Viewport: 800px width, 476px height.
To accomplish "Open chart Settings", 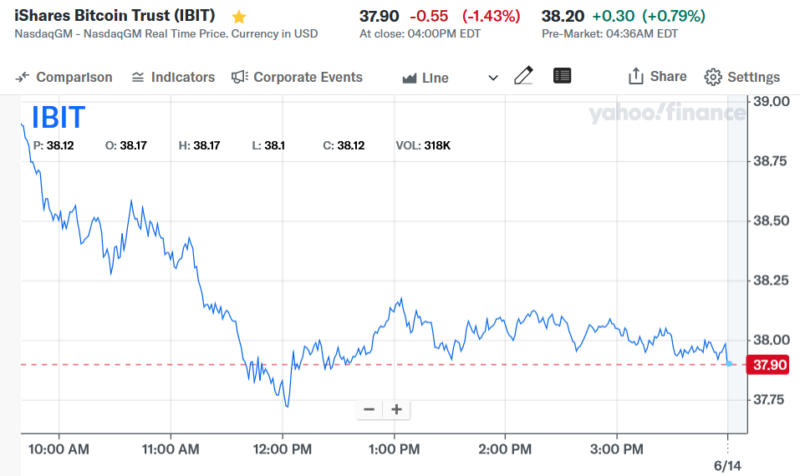I will (x=741, y=77).
